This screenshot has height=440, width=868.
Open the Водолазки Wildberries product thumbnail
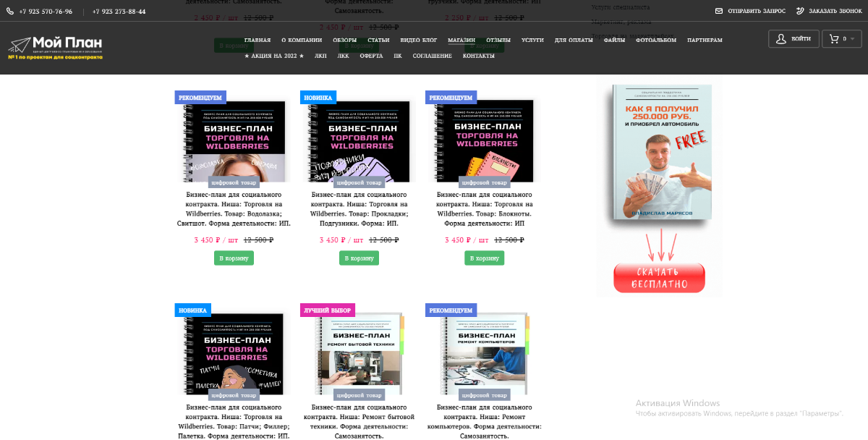(x=233, y=141)
